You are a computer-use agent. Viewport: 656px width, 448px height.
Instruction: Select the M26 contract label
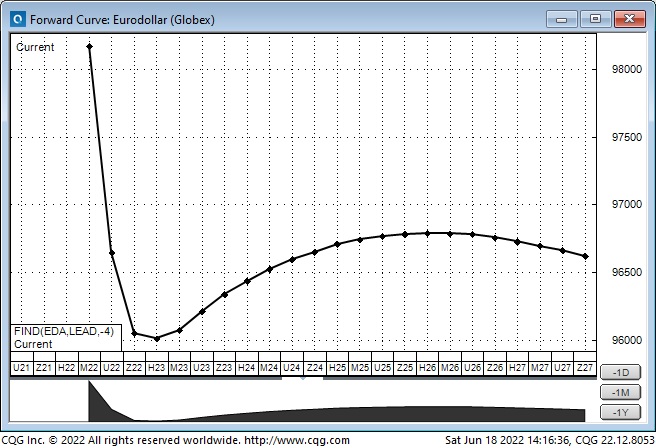pos(450,368)
